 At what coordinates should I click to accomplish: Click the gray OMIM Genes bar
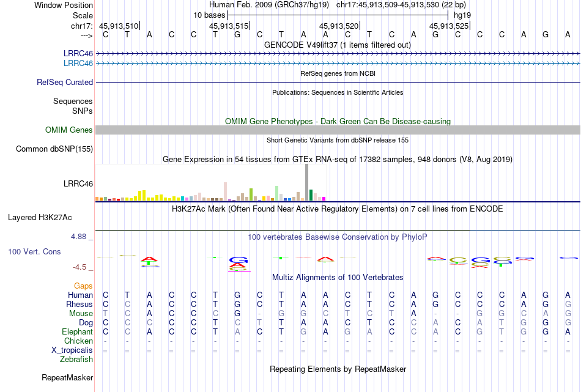tap(338, 130)
